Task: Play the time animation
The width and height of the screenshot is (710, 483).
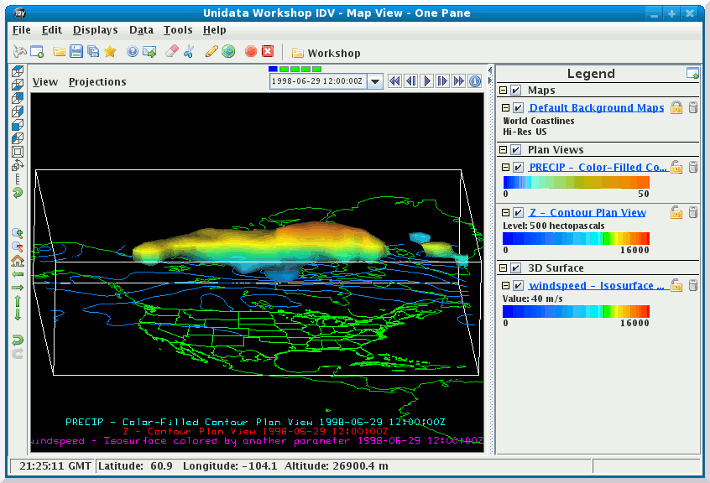Action: tap(427, 81)
